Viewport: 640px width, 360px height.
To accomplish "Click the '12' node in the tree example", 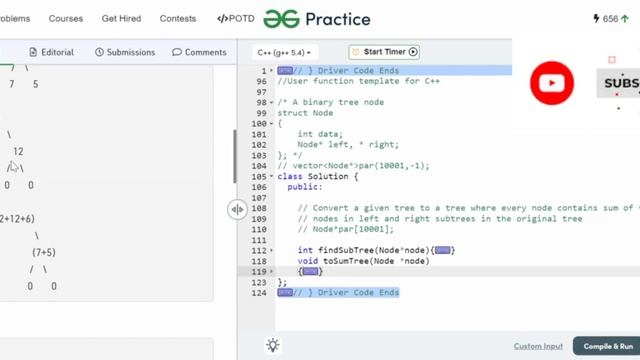I will tap(18, 151).
